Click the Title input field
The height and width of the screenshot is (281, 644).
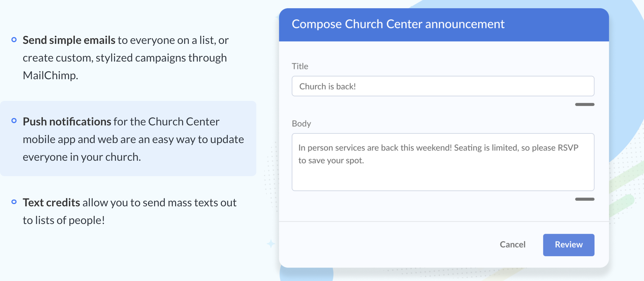443,86
